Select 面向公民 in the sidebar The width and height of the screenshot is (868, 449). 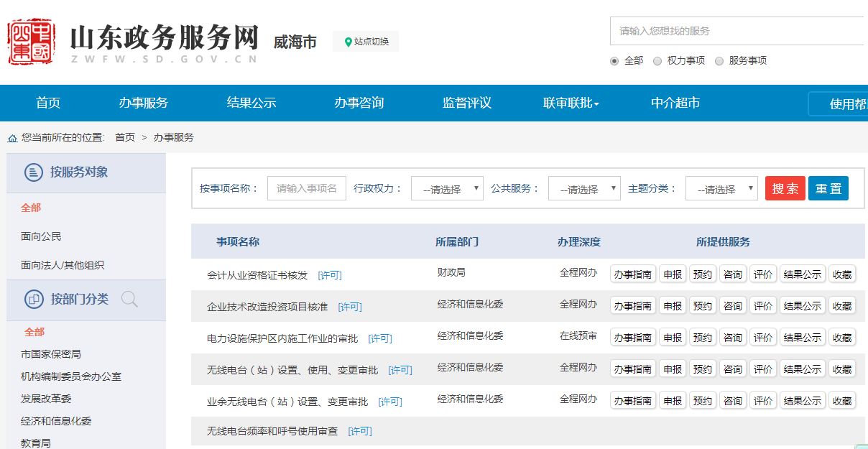point(41,236)
